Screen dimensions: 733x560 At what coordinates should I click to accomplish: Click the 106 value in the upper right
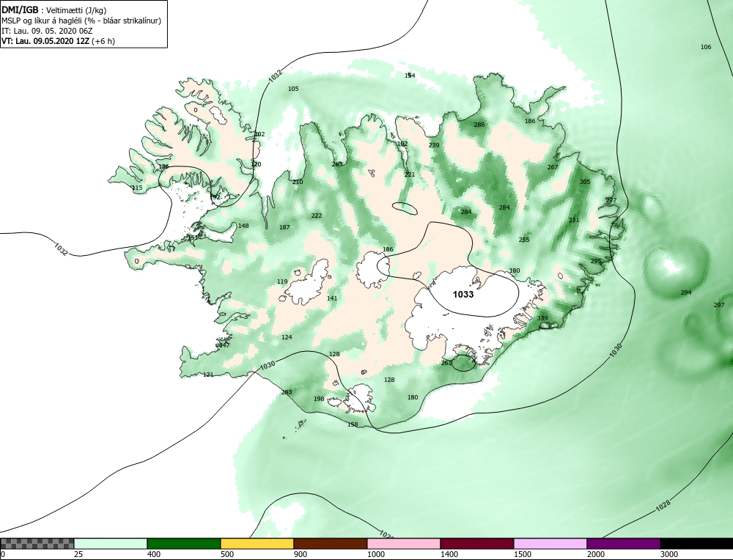706,47
